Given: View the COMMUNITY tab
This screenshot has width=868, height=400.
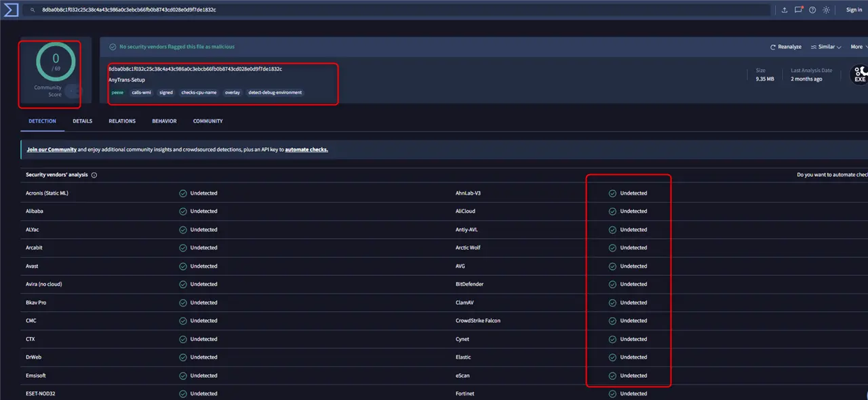Looking at the screenshot, I should (x=208, y=121).
